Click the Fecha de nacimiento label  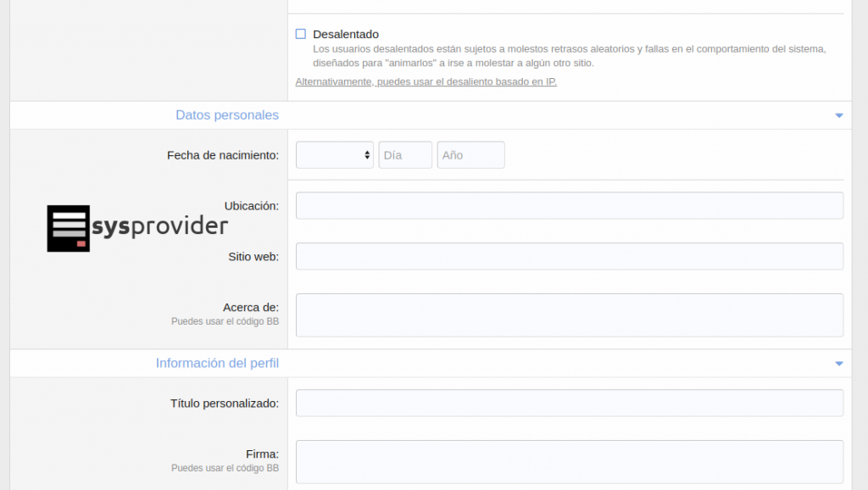[x=223, y=155]
